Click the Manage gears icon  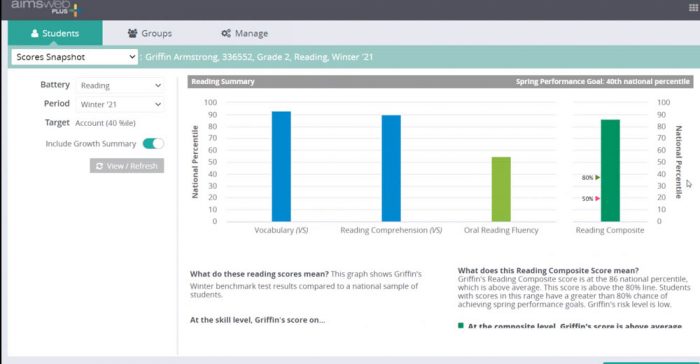(x=226, y=33)
